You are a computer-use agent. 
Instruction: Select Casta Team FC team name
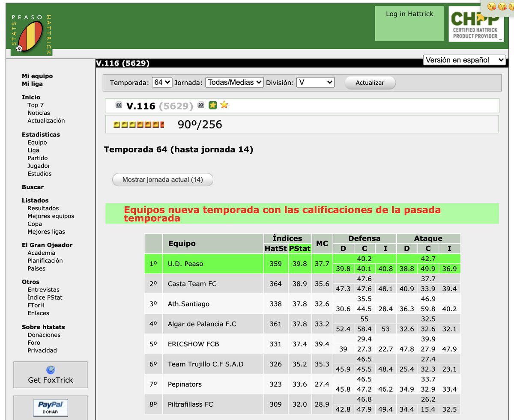[x=192, y=284]
